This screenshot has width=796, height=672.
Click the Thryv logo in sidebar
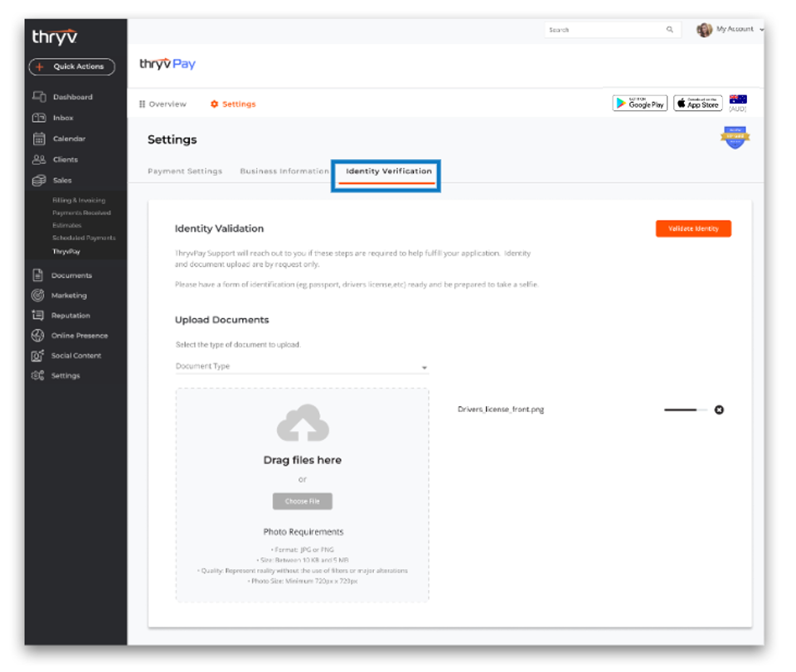tap(55, 36)
